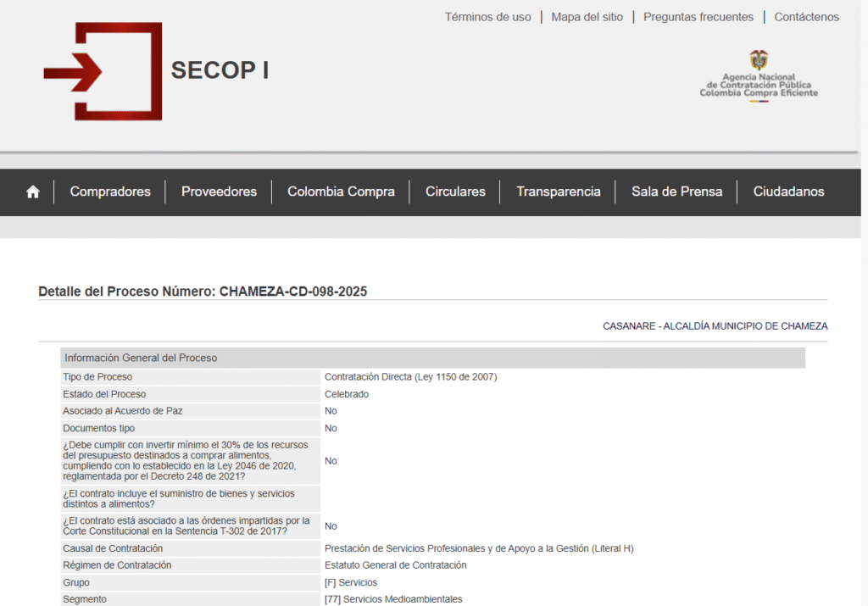
Task: Select the Ciudadanos menu item
Action: point(788,192)
